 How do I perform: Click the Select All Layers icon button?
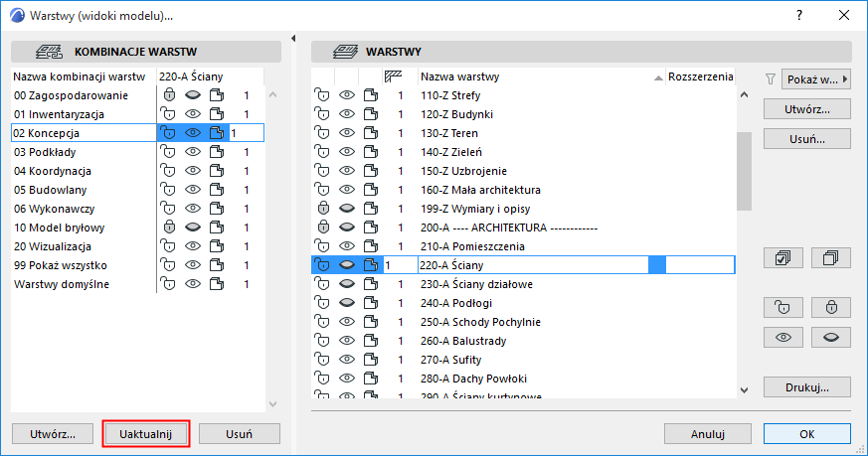[782, 258]
